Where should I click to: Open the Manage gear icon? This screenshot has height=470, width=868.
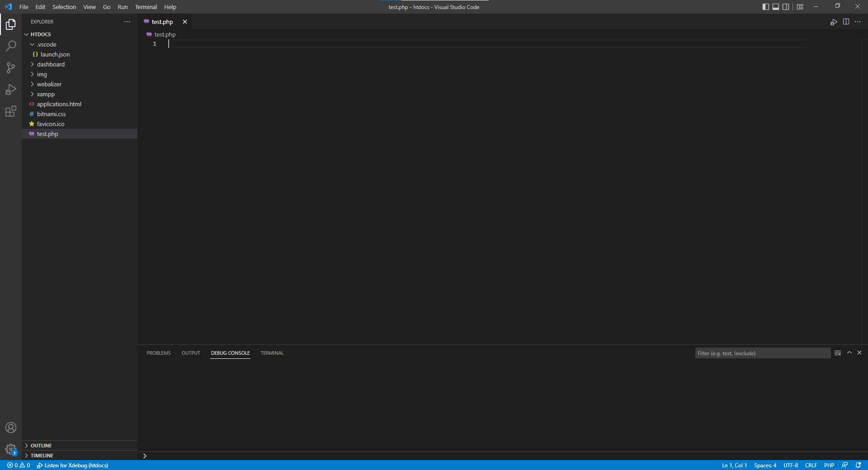pos(11,449)
